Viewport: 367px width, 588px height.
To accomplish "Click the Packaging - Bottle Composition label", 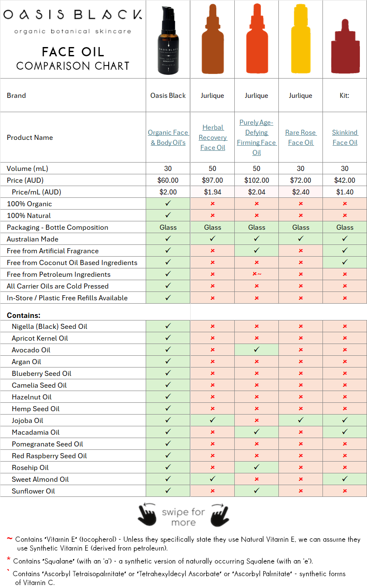I will [x=58, y=227].
